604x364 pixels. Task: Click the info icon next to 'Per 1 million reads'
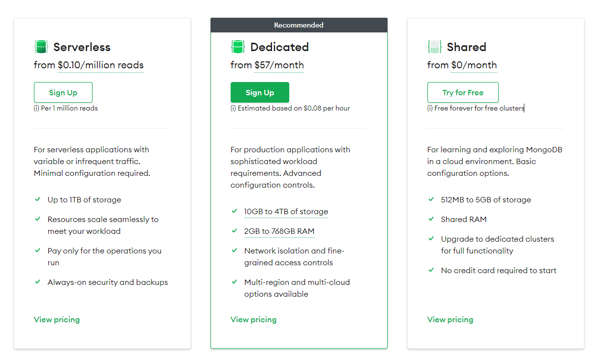point(36,108)
